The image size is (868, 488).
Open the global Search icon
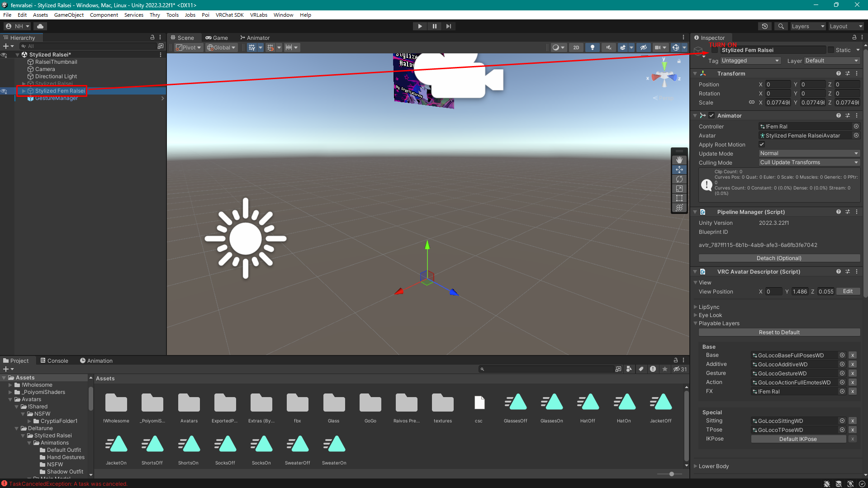tap(781, 26)
